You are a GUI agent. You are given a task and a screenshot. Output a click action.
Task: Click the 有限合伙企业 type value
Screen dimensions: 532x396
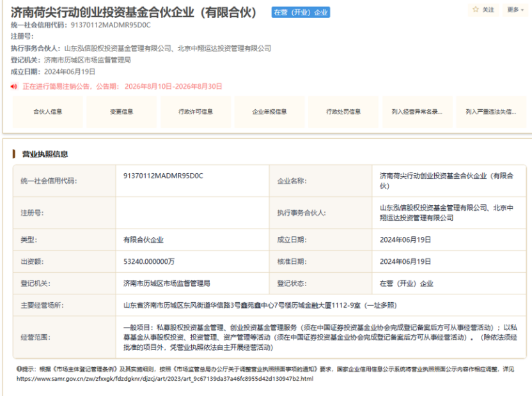coord(143,240)
